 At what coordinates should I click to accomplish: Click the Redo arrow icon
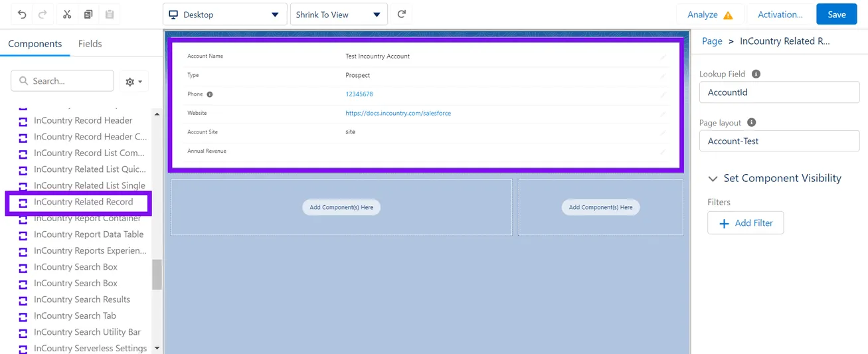[43, 15]
